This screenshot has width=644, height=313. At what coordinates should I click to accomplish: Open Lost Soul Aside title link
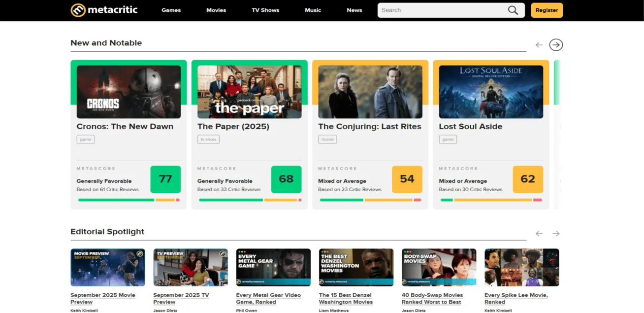[x=471, y=127]
